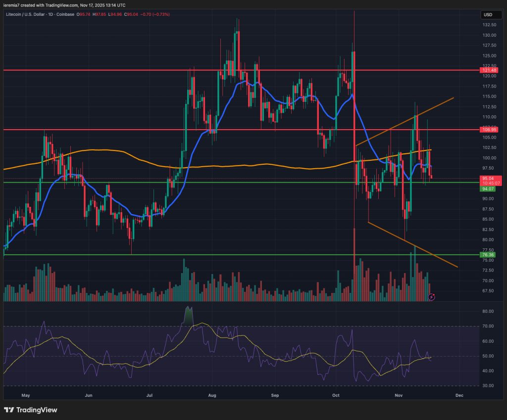Click the Litecoin / U.S. Dollar symbol name

point(26,15)
